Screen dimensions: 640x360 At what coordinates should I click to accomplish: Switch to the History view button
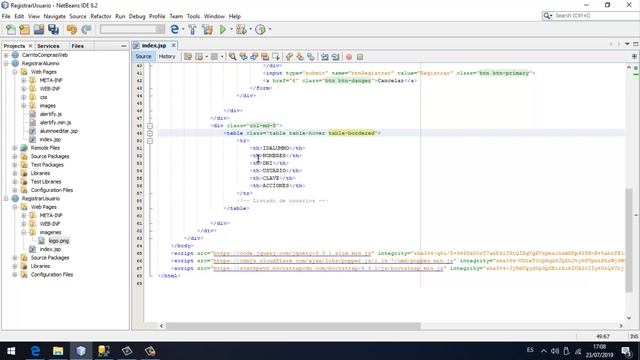(x=167, y=56)
